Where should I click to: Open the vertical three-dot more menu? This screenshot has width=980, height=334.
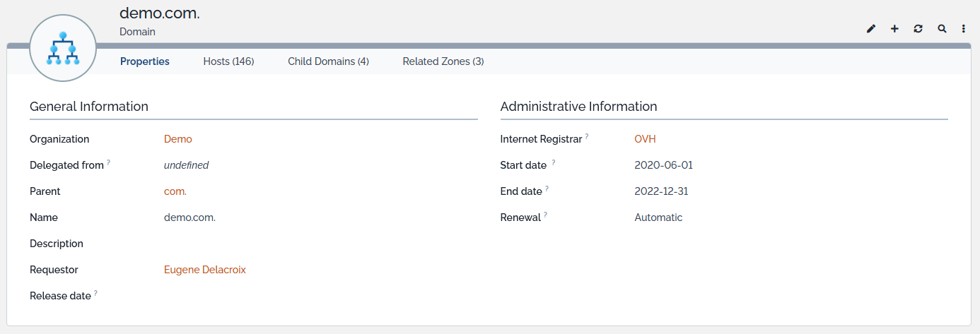pos(964,29)
